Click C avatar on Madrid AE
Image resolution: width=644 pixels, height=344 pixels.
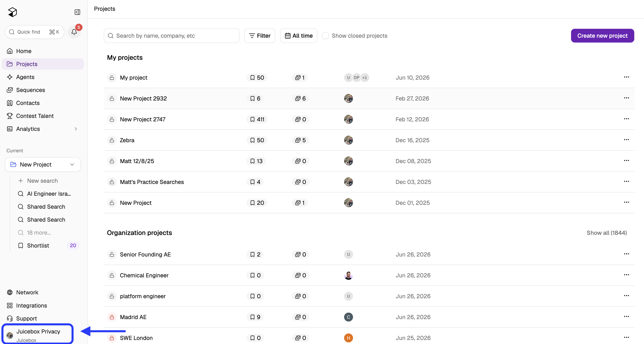pyautogui.click(x=348, y=317)
